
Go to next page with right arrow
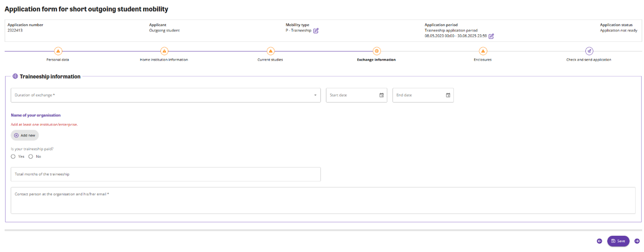[x=637, y=241]
